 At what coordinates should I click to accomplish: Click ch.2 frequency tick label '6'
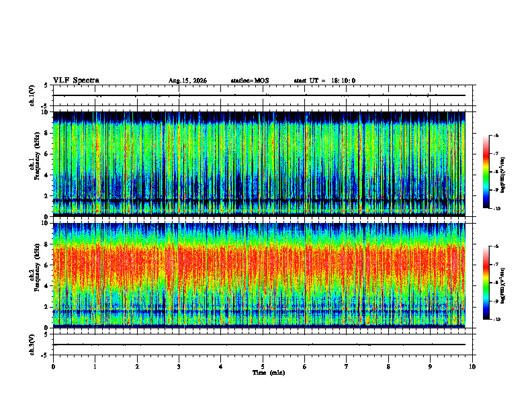[46, 265]
